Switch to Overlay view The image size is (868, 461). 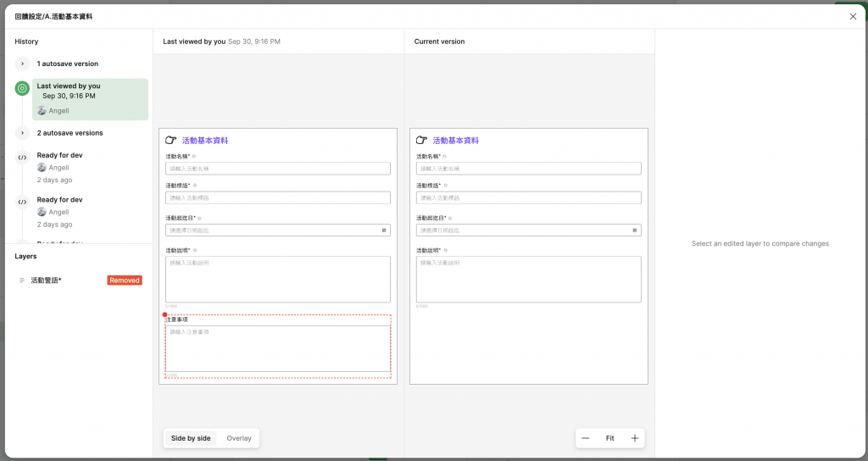tap(239, 438)
